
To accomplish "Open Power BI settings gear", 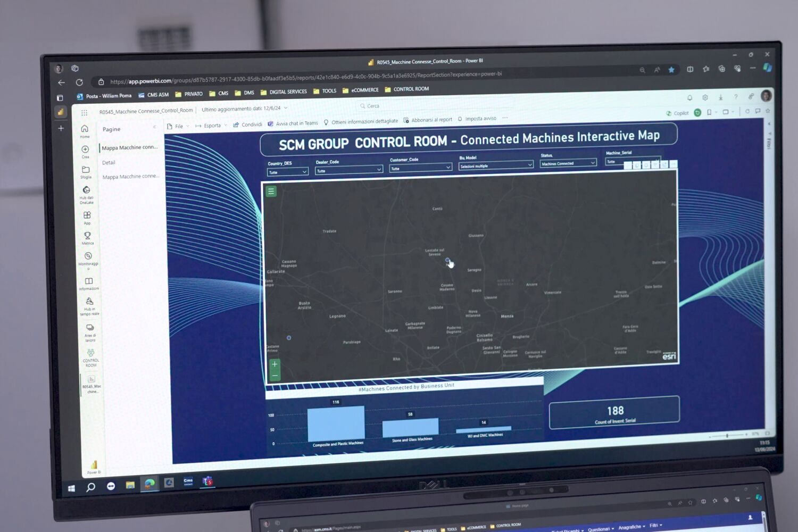I will (705, 97).
